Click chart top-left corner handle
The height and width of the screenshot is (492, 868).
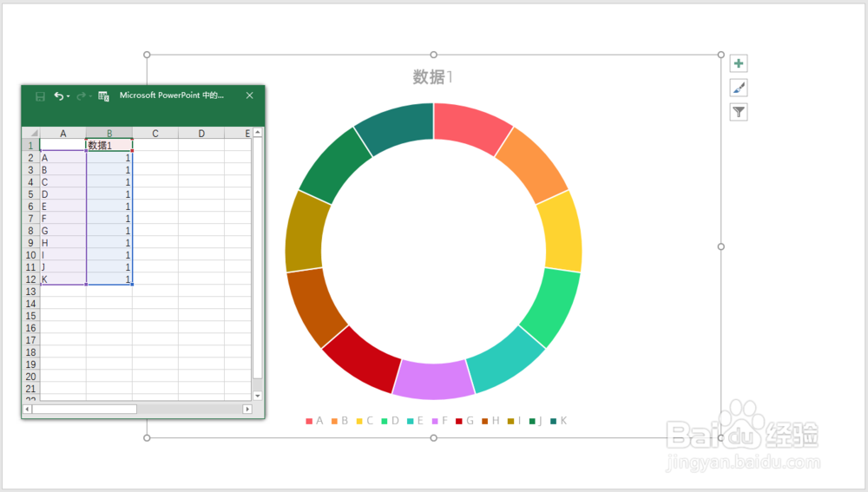pos(147,55)
